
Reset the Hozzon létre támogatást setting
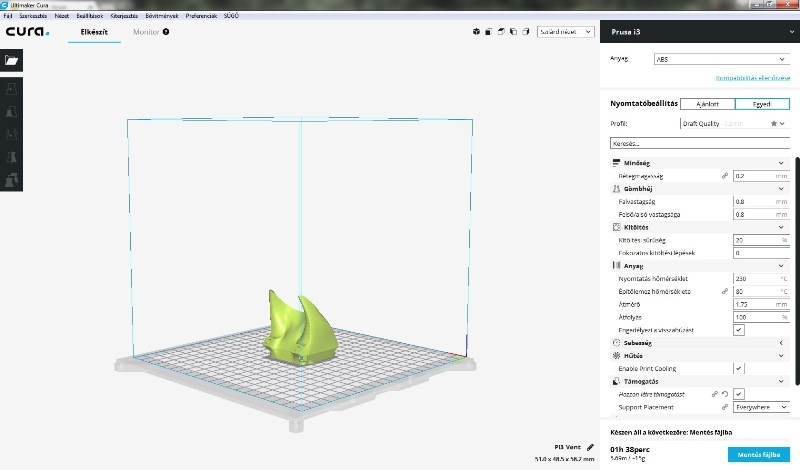726,394
